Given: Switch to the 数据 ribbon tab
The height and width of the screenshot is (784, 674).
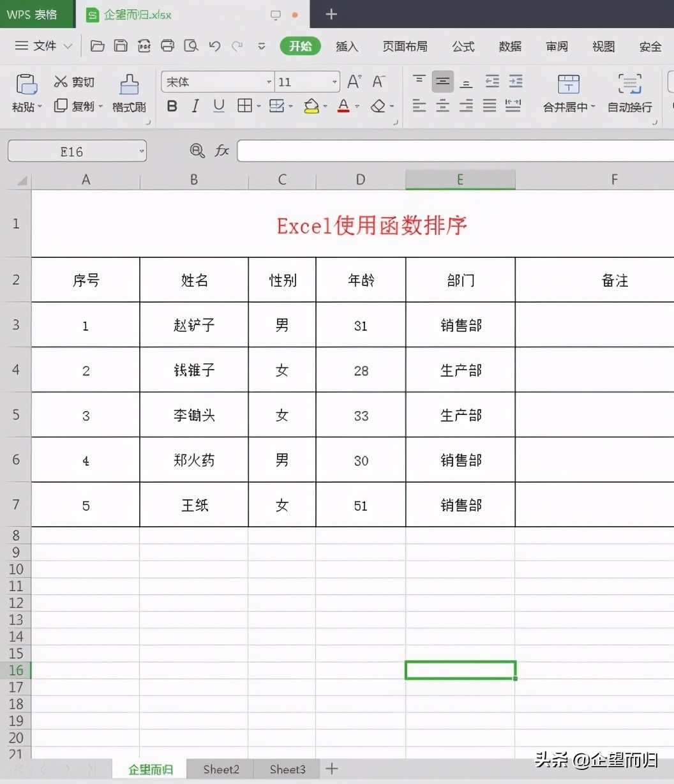Looking at the screenshot, I should coord(510,46).
